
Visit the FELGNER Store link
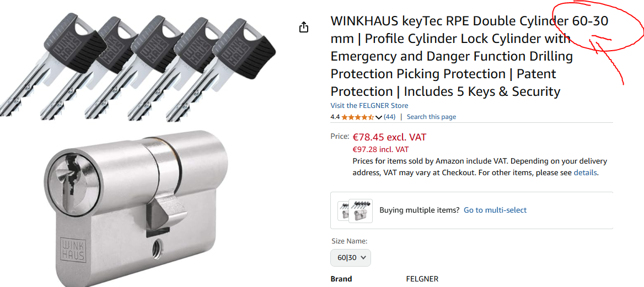click(369, 106)
